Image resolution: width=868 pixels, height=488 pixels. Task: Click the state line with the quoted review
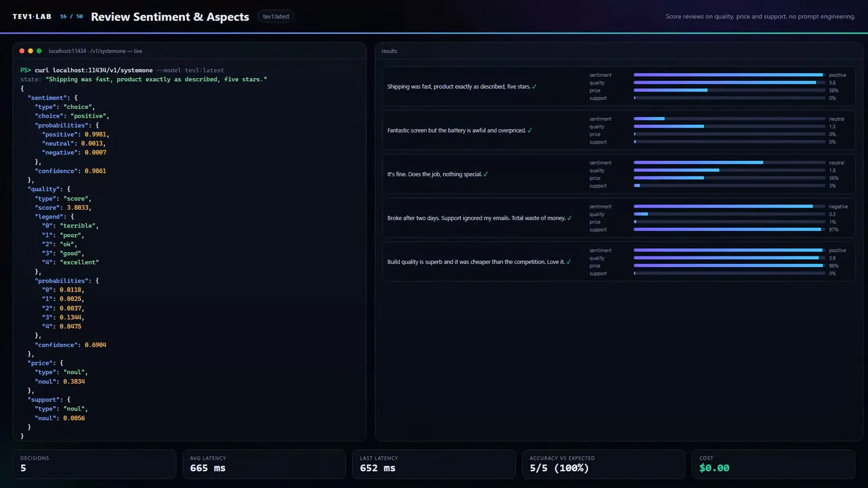pyautogui.click(x=144, y=80)
